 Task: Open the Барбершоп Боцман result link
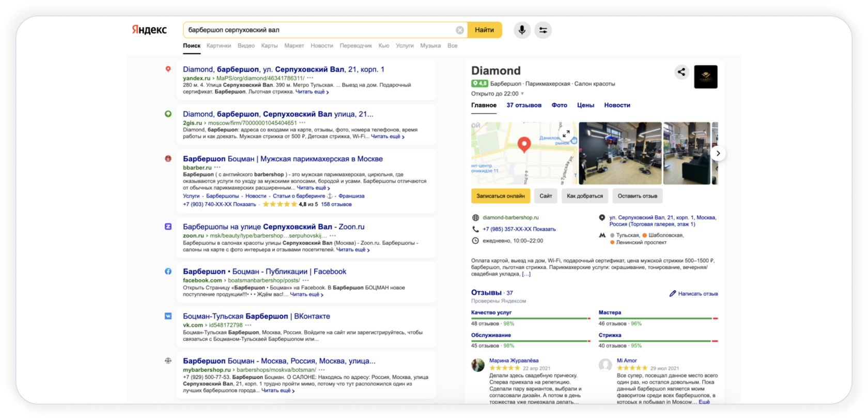(x=283, y=159)
